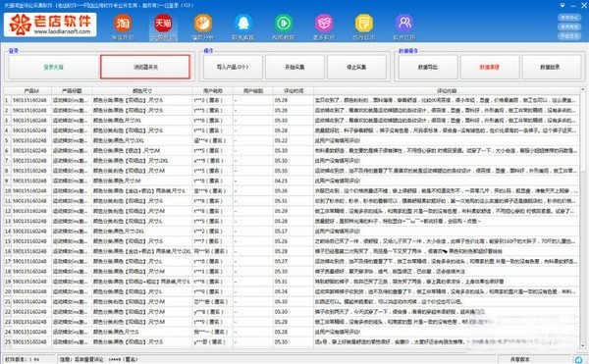Stop collecting with the 停止采集 button
The image size is (589, 364).
357,67
